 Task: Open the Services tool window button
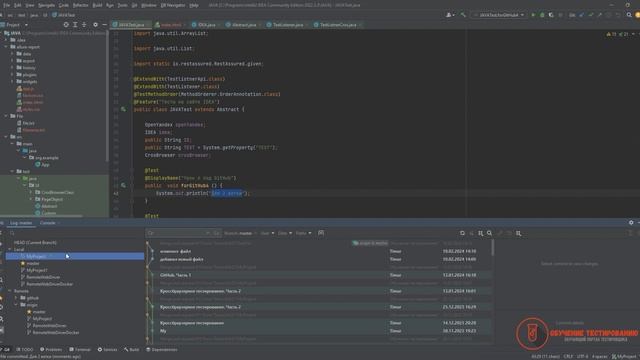pos(107,349)
